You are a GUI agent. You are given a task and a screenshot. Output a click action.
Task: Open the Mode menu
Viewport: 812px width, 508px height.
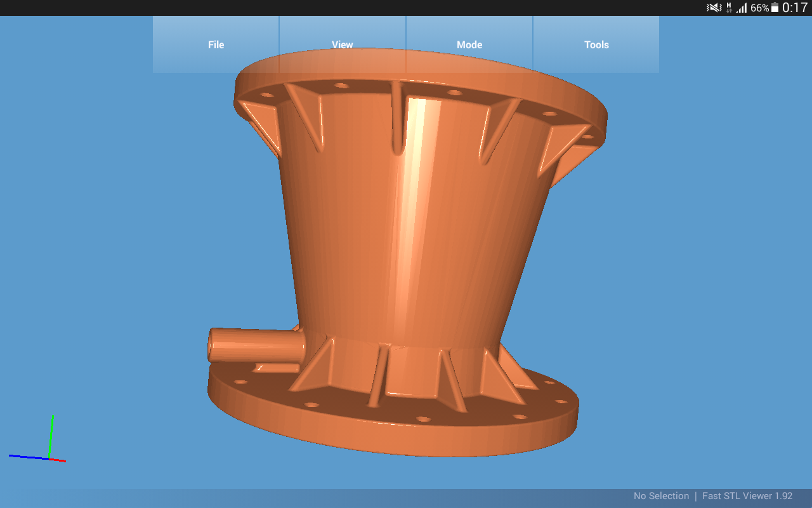pos(469,44)
